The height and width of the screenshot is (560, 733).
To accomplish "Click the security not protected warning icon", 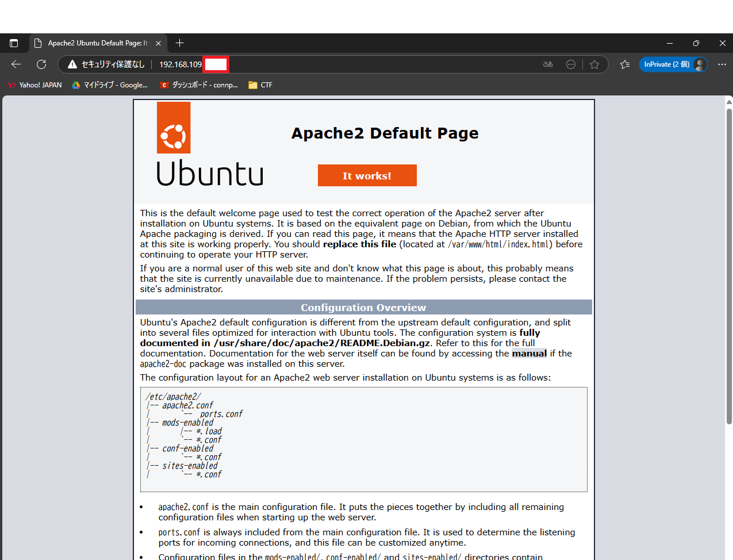I will tap(72, 64).
